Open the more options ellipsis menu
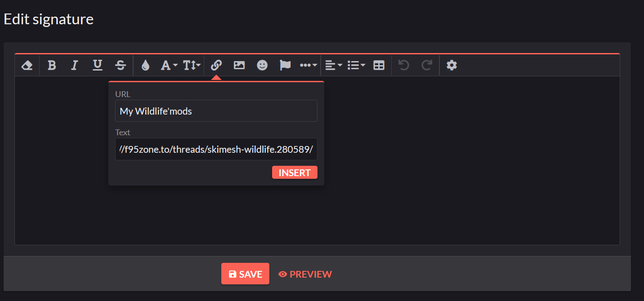 [x=309, y=66]
